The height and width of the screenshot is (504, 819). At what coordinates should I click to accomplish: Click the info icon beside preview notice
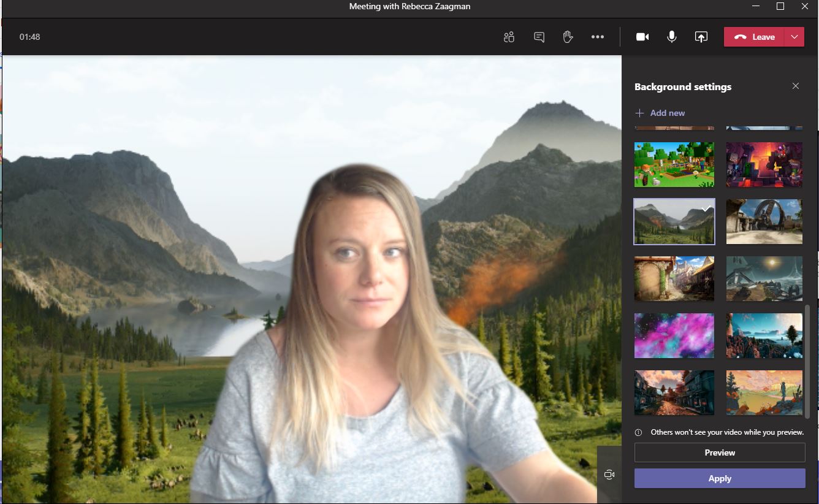pyautogui.click(x=638, y=432)
